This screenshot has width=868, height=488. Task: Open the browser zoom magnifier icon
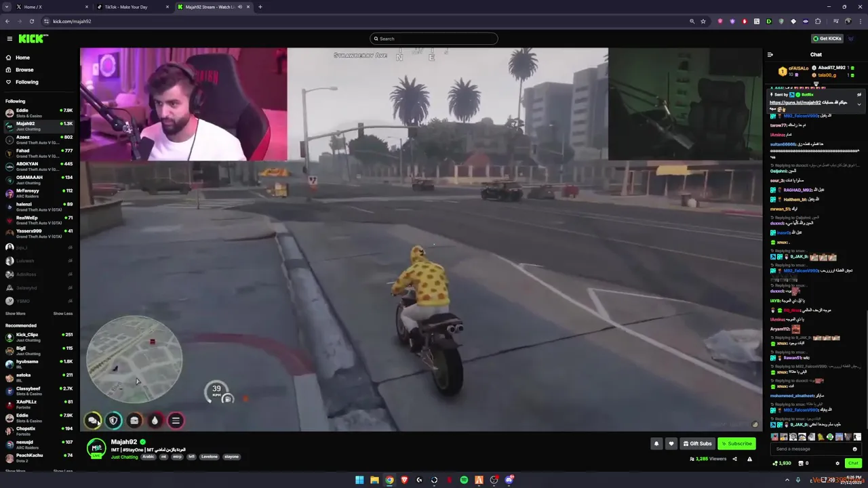(x=692, y=21)
